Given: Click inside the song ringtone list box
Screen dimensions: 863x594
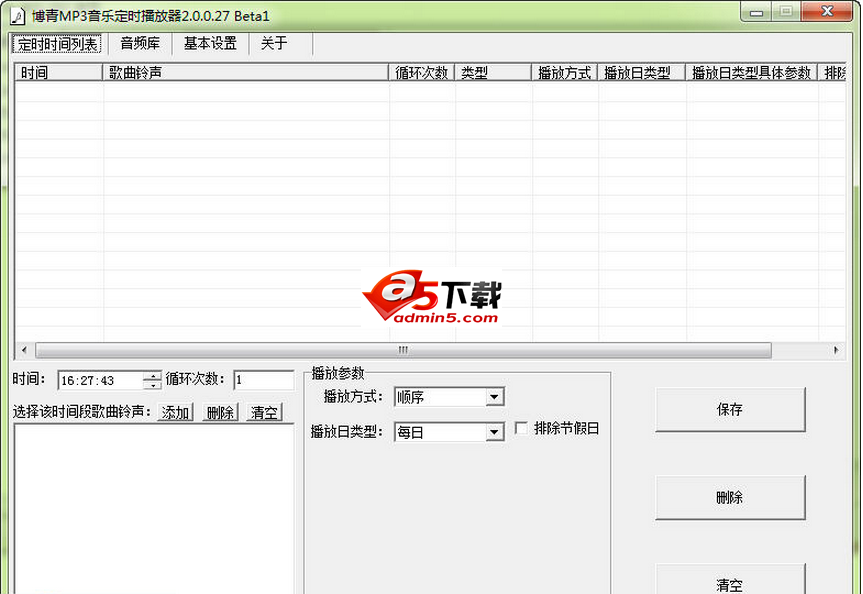Looking at the screenshot, I should tap(154, 509).
